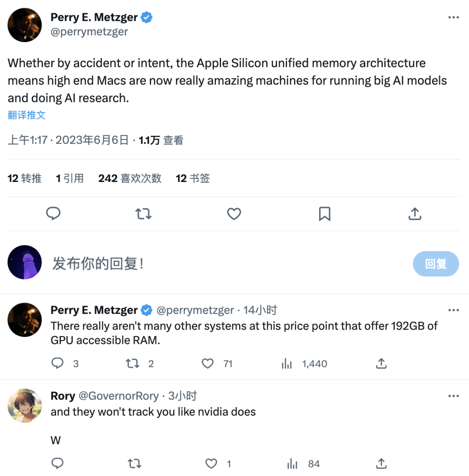Viewport: 469px width, 476px height.
Task: Click the blue 回复 reply button
Action: [436, 264]
